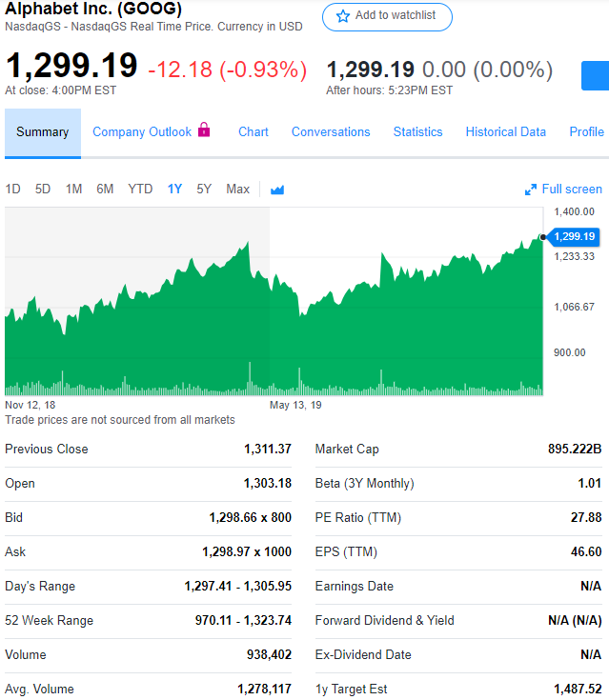The image size is (609, 700).
Task: Click the blue button at right edge
Action: click(x=595, y=76)
